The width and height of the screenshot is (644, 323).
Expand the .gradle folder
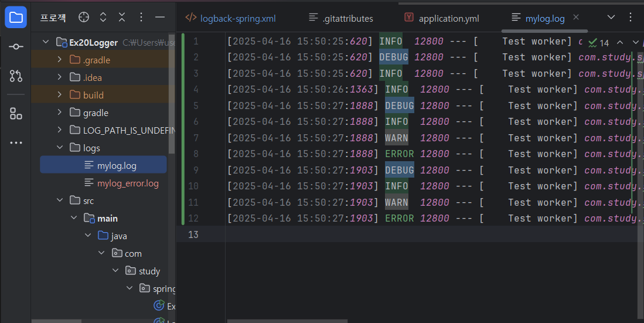click(59, 60)
